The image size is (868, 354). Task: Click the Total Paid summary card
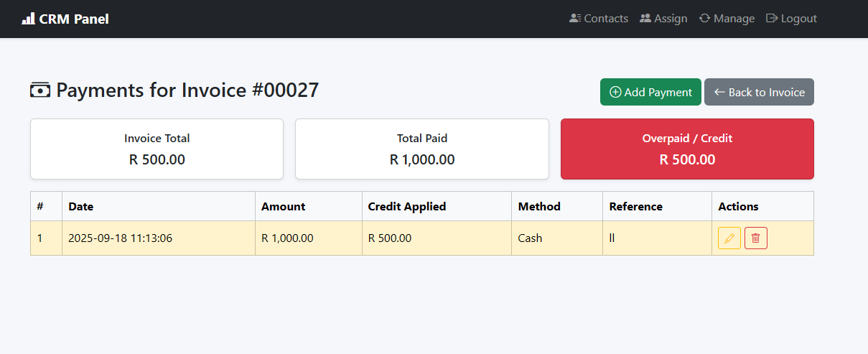click(x=422, y=149)
